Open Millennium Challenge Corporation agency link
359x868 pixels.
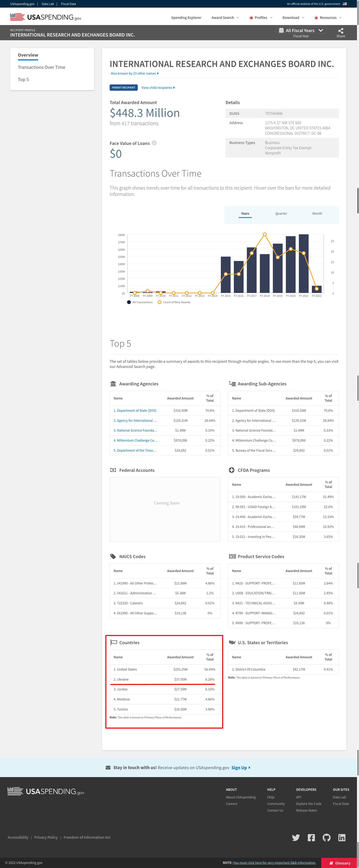[x=135, y=440]
